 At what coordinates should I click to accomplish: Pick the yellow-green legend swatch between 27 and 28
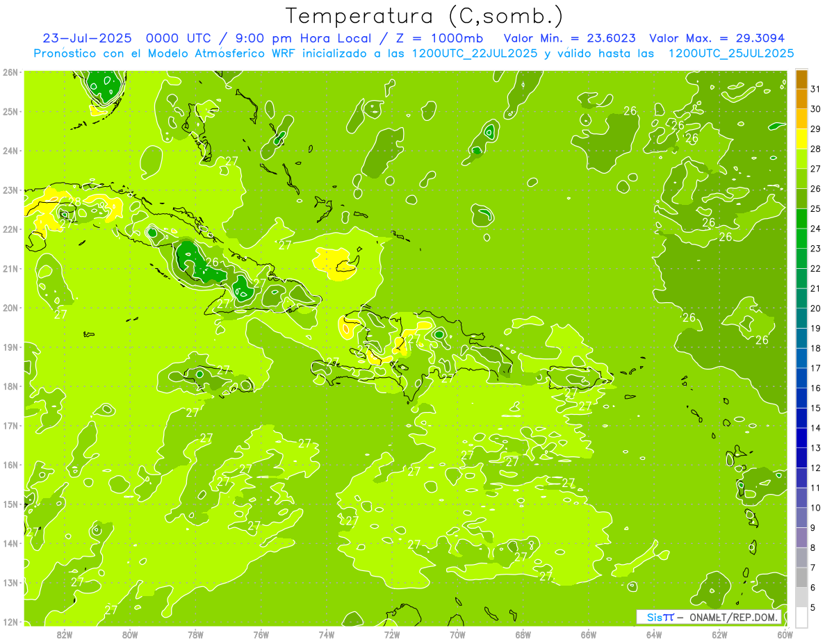(801, 159)
